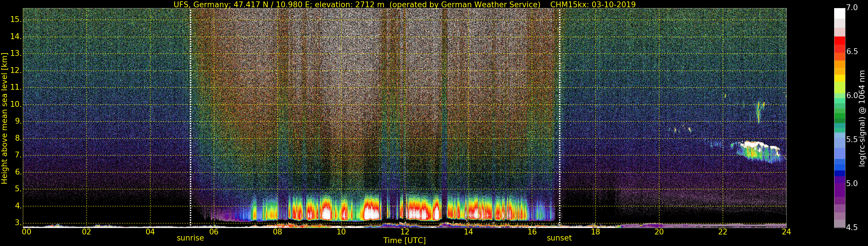Click the 12 tick on the time axis
This screenshot has height=246, width=868.
click(x=404, y=232)
